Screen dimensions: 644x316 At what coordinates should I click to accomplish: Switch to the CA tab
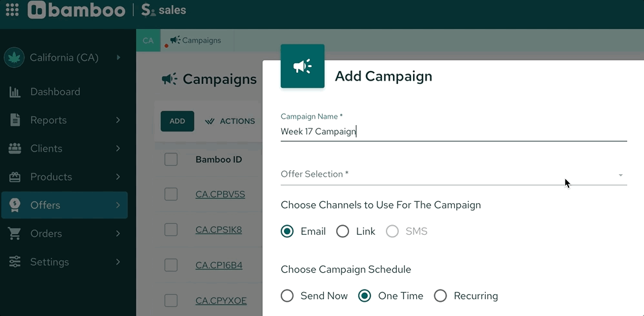click(x=148, y=40)
